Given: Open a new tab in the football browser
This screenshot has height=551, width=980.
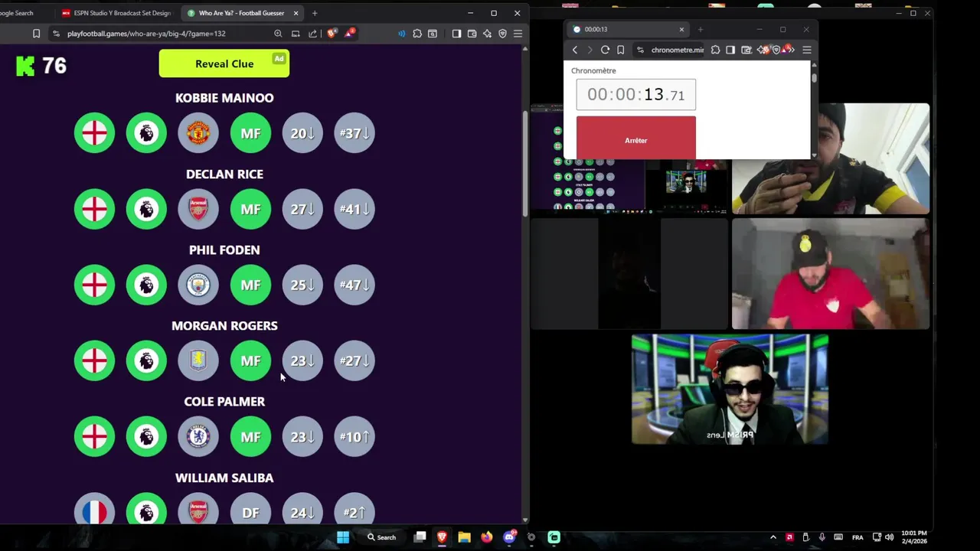Looking at the screenshot, I should pyautogui.click(x=314, y=13).
